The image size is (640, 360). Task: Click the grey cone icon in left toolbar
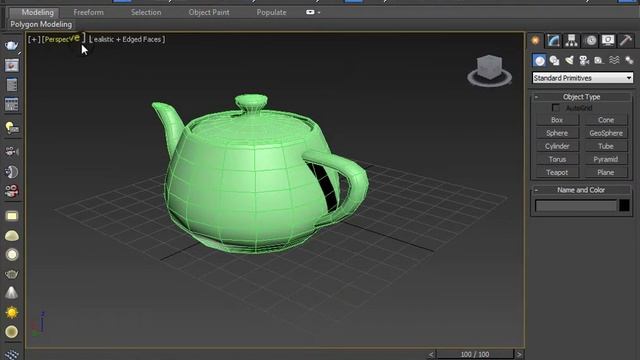(11, 293)
